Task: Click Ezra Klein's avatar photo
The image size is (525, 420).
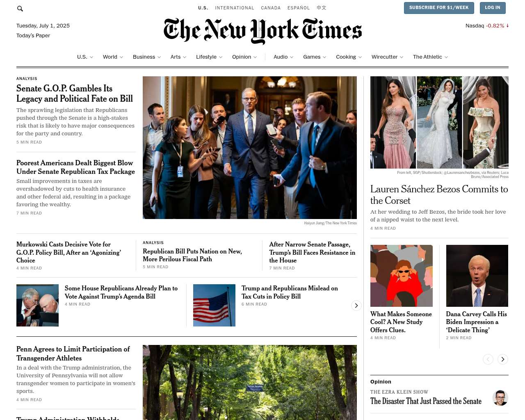Action: (x=500, y=397)
